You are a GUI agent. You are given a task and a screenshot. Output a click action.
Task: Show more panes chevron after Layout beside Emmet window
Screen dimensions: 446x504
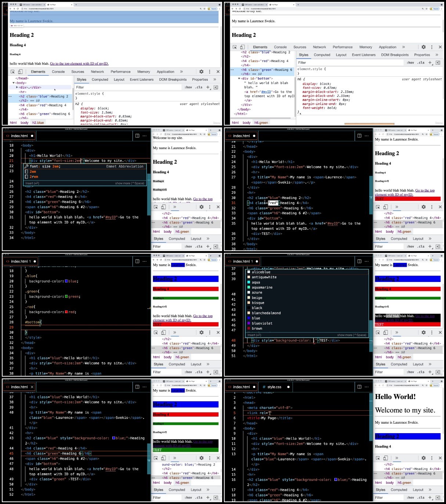point(208,239)
